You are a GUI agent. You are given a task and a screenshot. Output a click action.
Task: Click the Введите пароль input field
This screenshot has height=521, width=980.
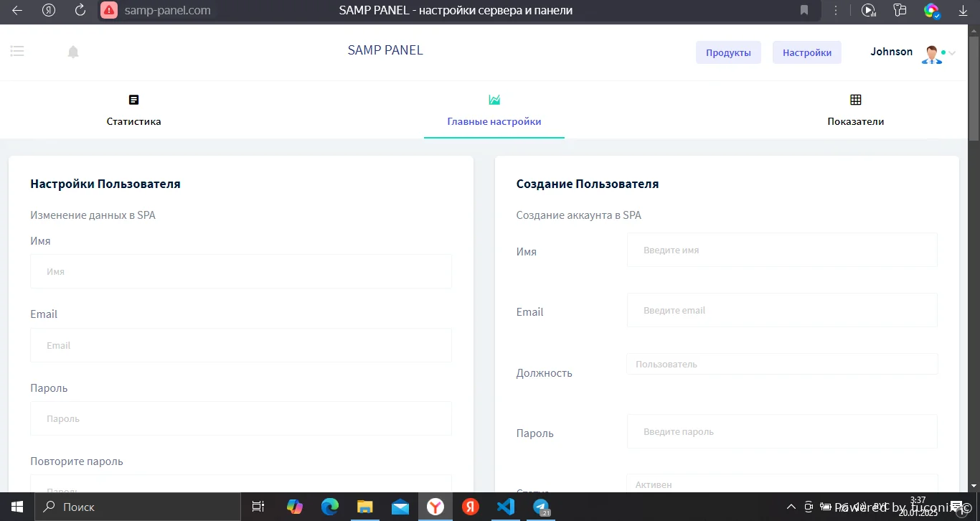pos(782,431)
